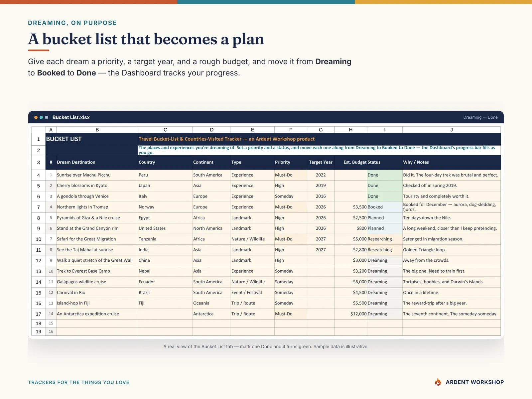Click the $800 budget cell
This screenshot has width=532, height=399.
(351, 228)
